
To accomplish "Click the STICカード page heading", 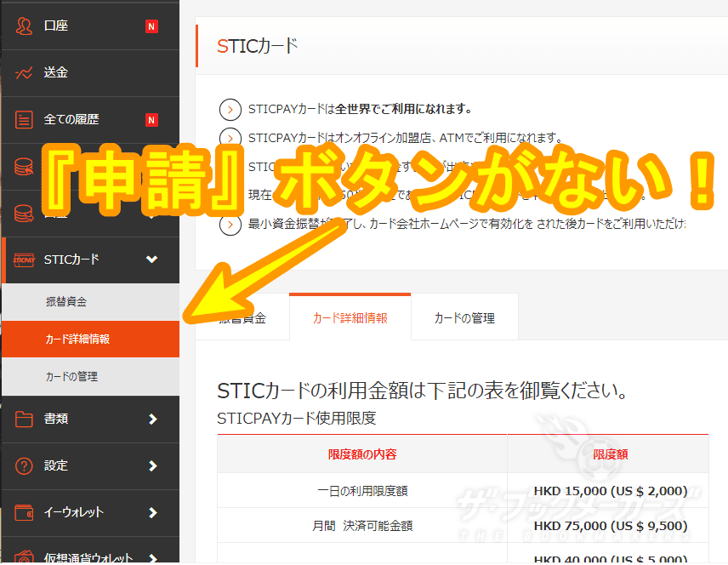I will (257, 46).
